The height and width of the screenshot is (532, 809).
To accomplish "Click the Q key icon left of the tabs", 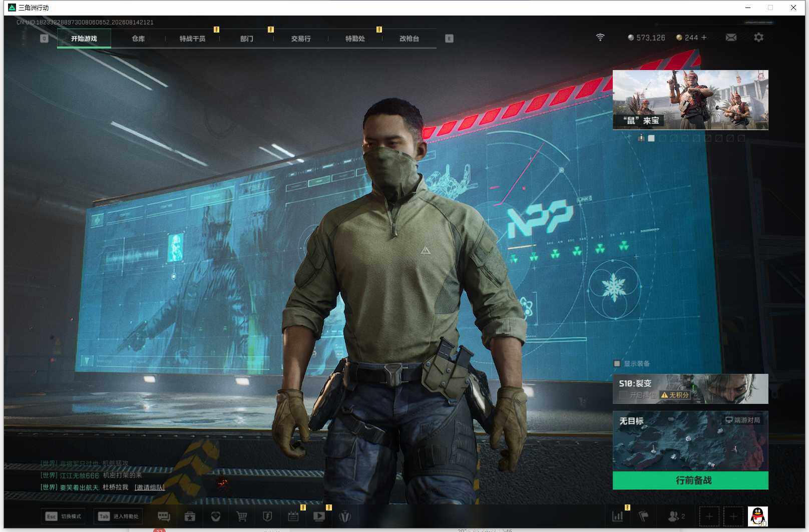I will click(x=44, y=39).
